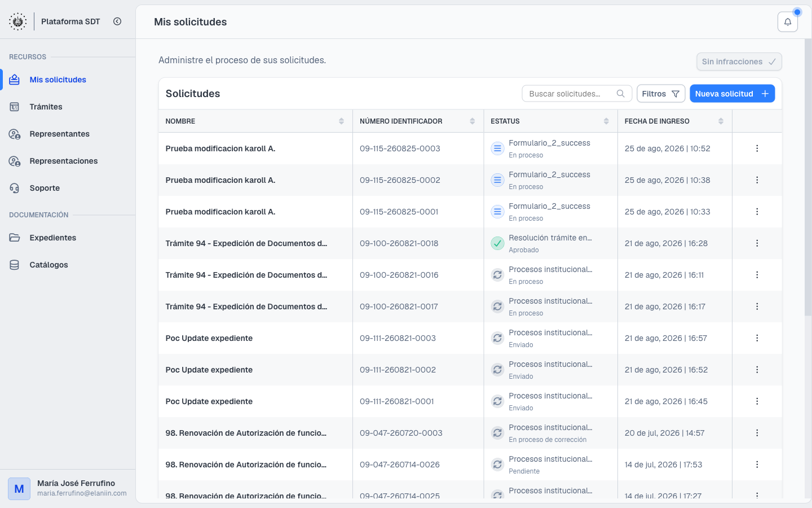Click date 20 de jul, 2026 | 14:57
Screen dimensions: 812x508
(664, 433)
